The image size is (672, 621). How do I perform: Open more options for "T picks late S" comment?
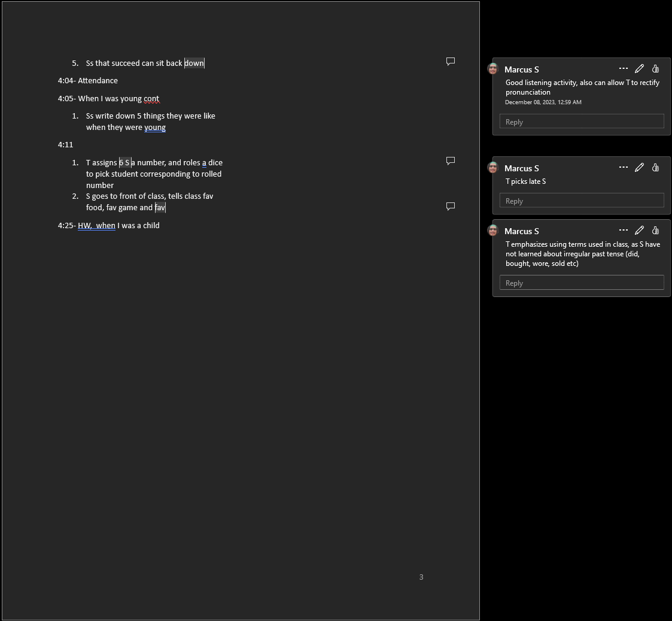624,168
